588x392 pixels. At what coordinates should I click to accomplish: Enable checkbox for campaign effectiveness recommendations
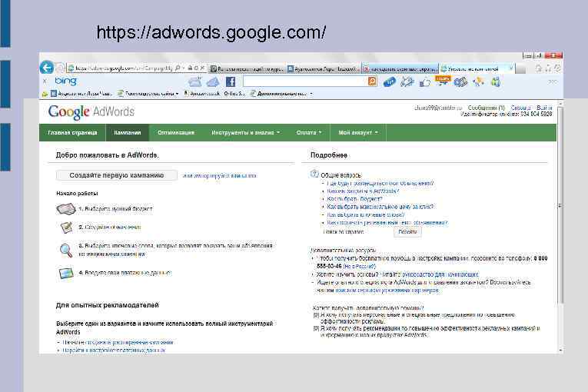coord(316,328)
